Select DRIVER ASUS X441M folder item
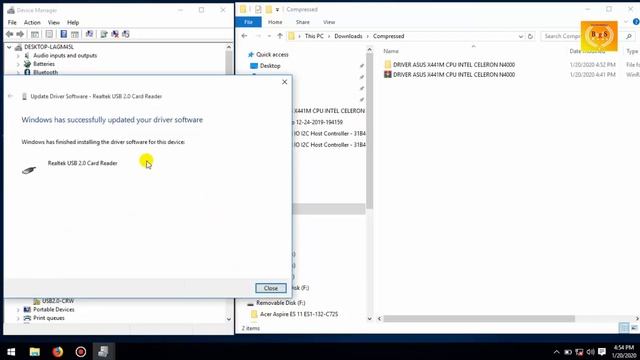The image size is (640, 360). click(x=453, y=64)
